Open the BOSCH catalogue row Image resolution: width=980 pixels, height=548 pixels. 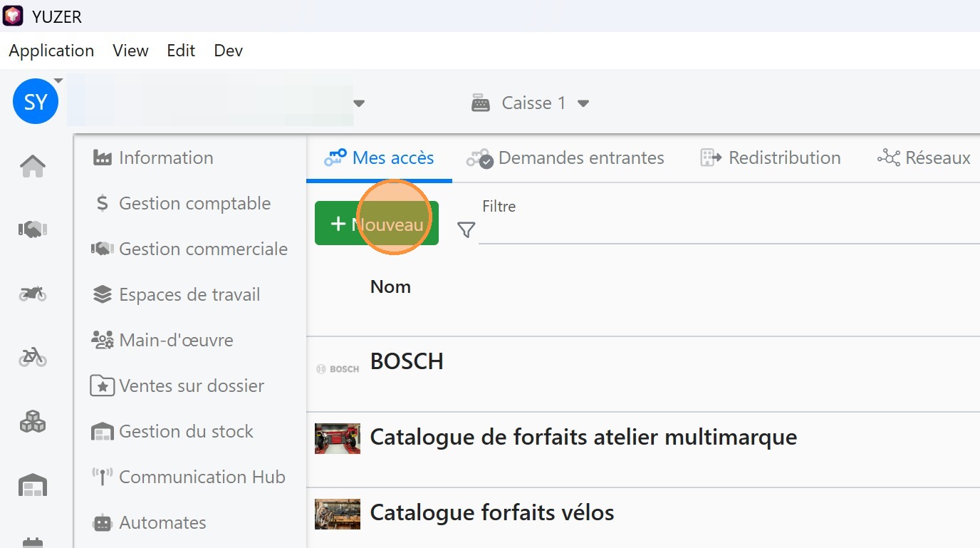(407, 361)
